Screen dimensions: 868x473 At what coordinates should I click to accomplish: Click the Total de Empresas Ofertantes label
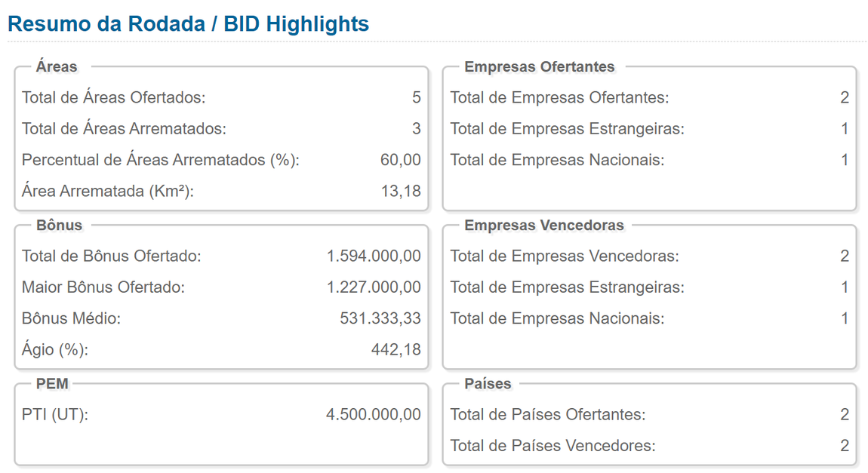(x=559, y=97)
